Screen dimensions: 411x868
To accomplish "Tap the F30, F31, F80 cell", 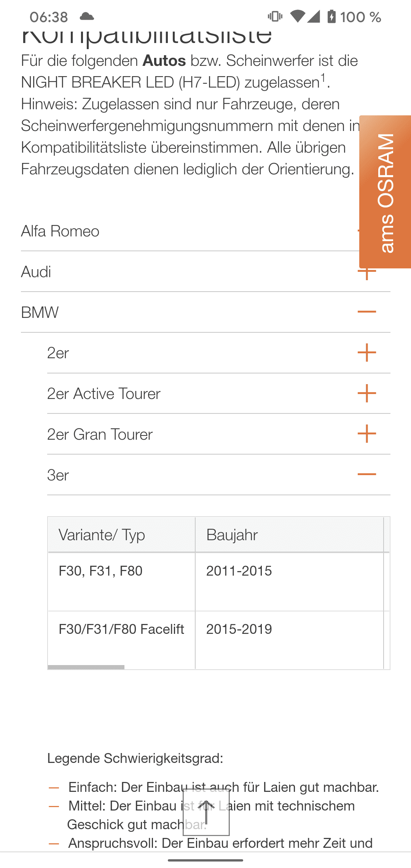I will [x=121, y=582].
